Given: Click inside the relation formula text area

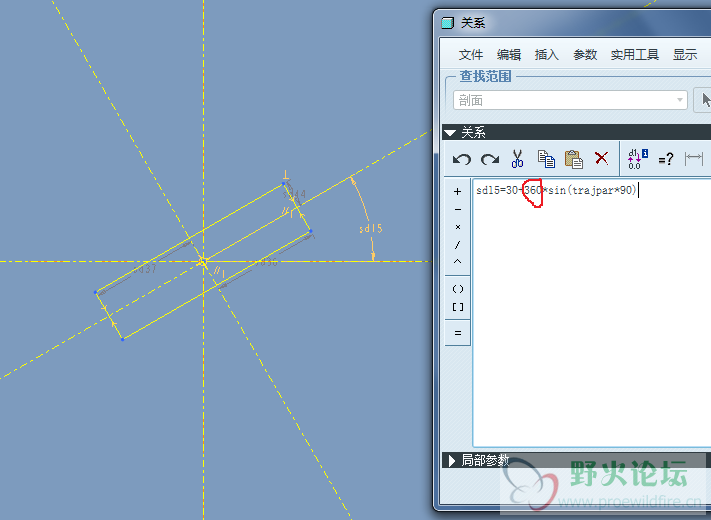Looking at the screenshot, I should point(592,313).
